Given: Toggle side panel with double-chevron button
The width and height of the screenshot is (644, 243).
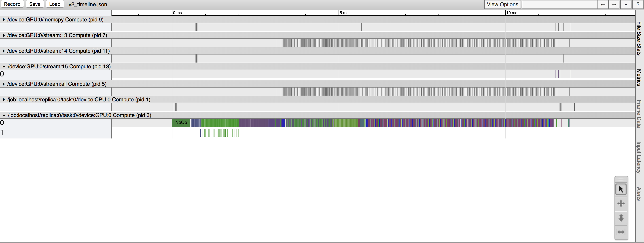Looking at the screenshot, I should point(625,4).
